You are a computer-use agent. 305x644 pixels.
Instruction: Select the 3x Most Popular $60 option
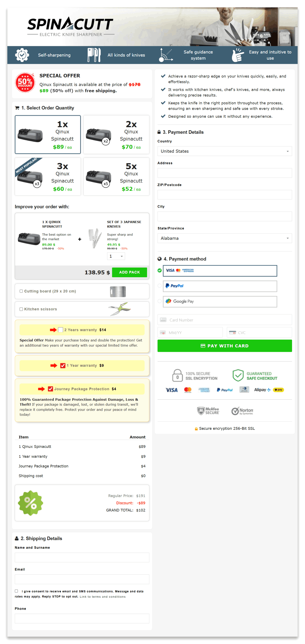pyautogui.click(x=48, y=177)
